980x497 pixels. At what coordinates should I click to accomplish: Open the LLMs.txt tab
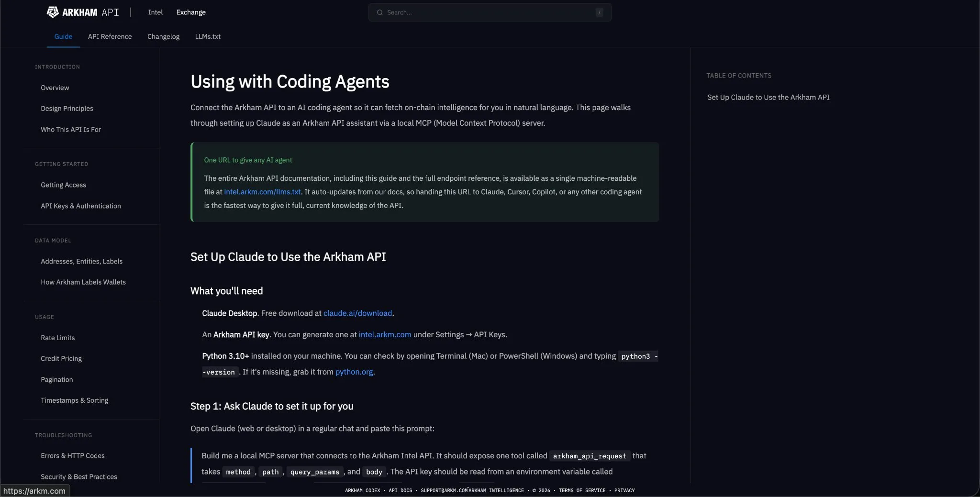208,36
